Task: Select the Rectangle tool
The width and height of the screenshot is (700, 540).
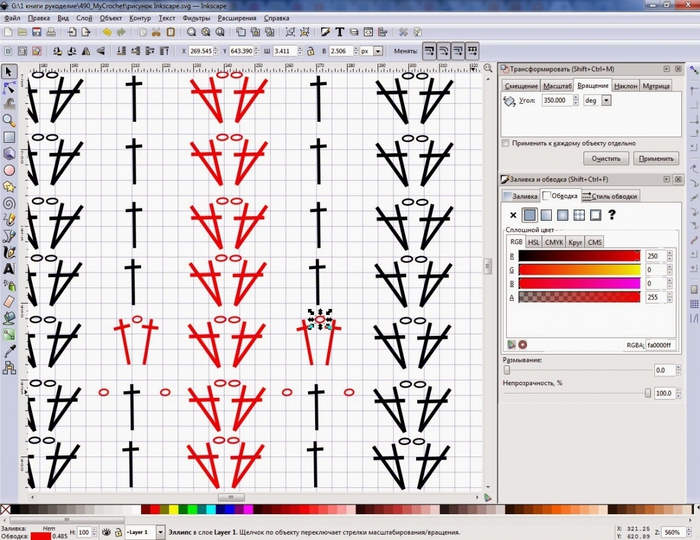Action: 9,137
